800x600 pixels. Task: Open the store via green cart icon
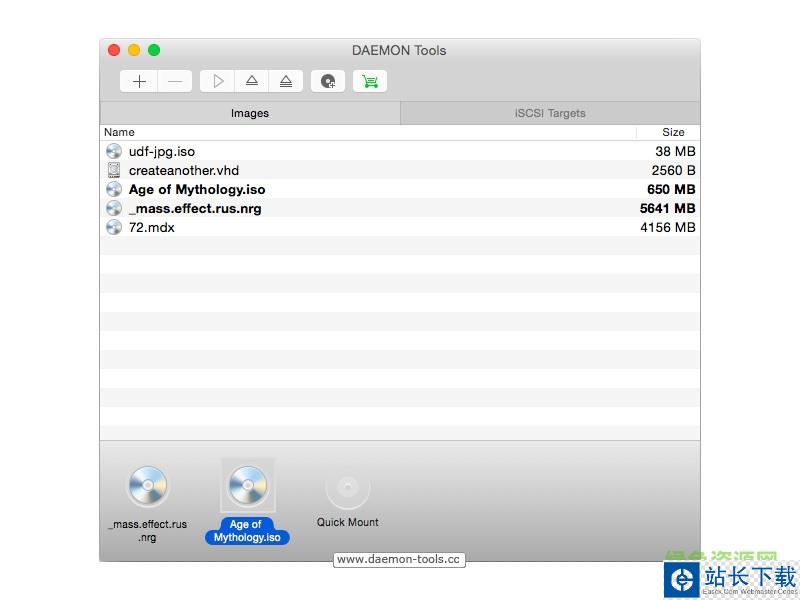point(370,81)
